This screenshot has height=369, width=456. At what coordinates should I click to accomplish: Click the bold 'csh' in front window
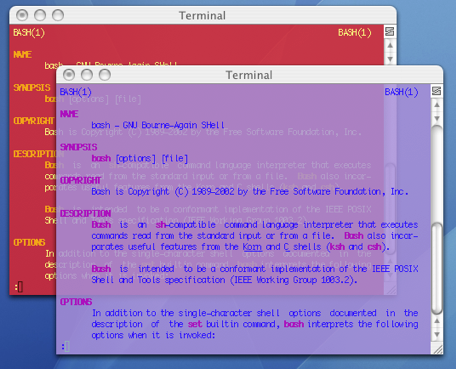(x=374, y=247)
